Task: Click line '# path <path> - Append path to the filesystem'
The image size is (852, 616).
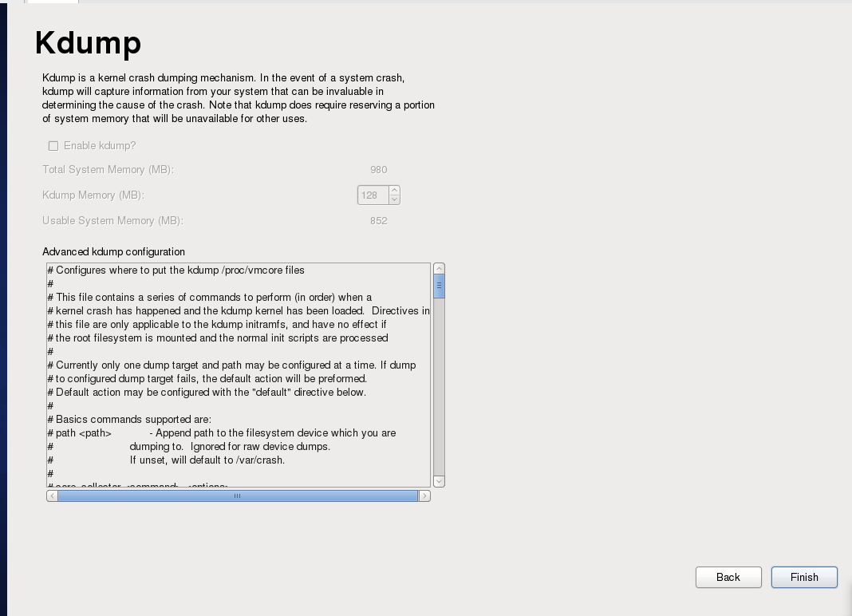Action: click(x=222, y=433)
